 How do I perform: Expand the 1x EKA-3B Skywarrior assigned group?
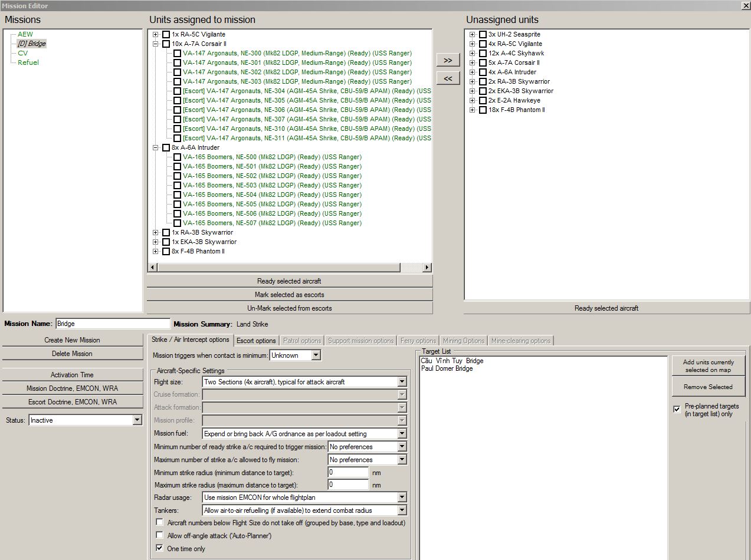156,242
